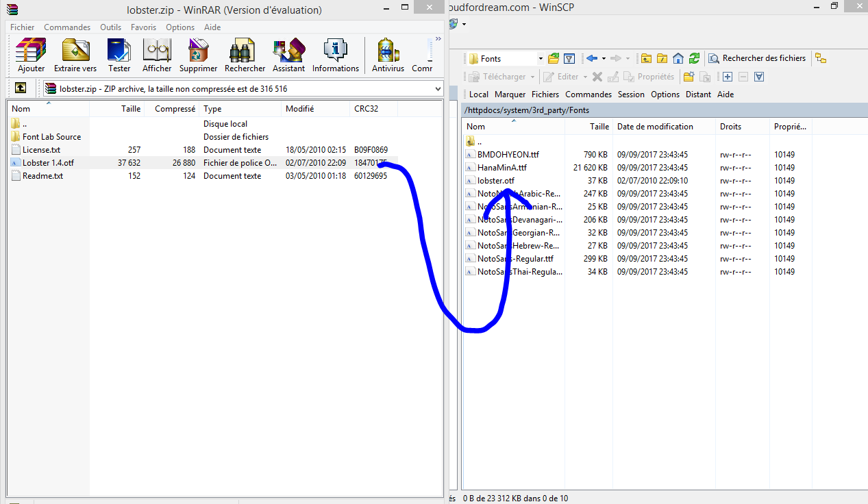
Task: Select Lobster 1.4.otf in WinRAR
Action: click(x=48, y=163)
